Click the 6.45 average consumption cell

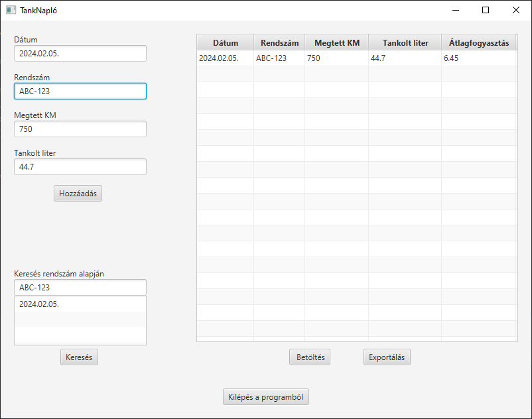coord(478,58)
